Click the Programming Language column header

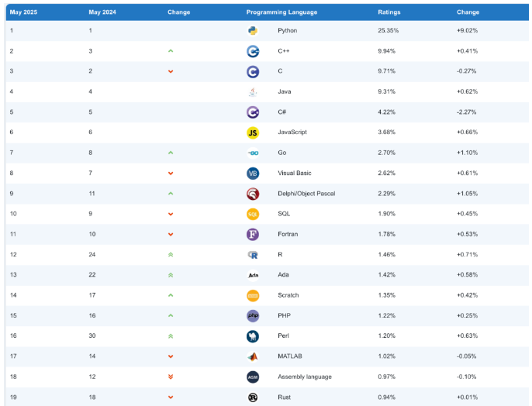coord(281,12)
